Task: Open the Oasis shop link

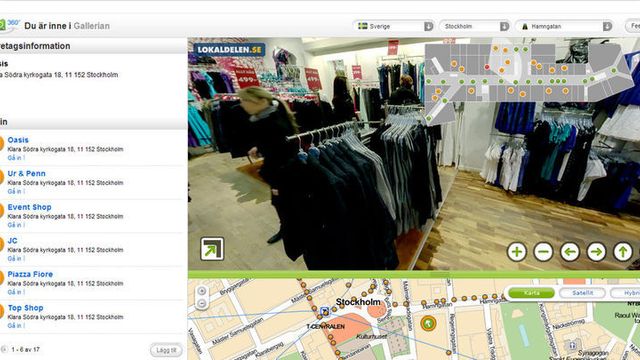Action: click(x=18, y=140)
